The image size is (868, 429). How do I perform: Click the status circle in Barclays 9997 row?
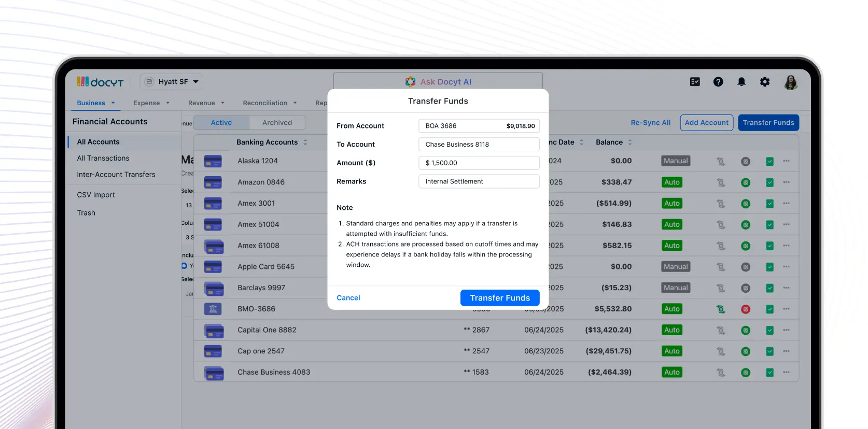(x=746, y=288)
